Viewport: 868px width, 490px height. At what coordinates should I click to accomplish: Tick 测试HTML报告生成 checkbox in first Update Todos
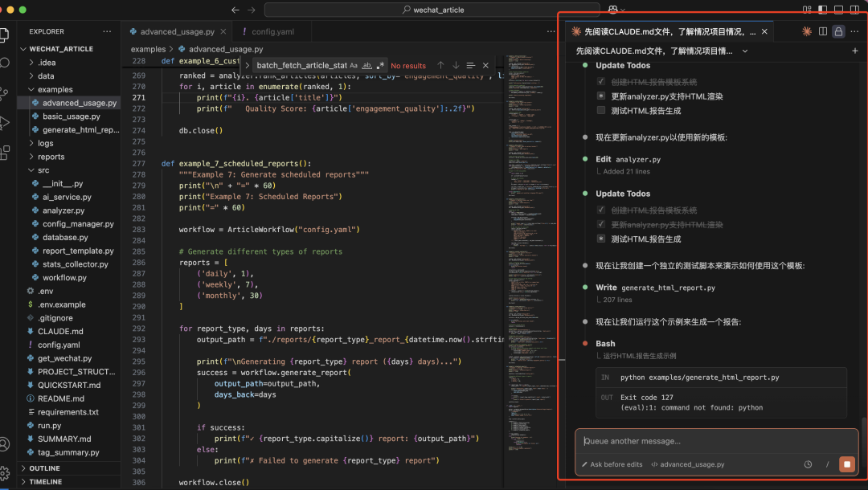(x=600, y=110)
